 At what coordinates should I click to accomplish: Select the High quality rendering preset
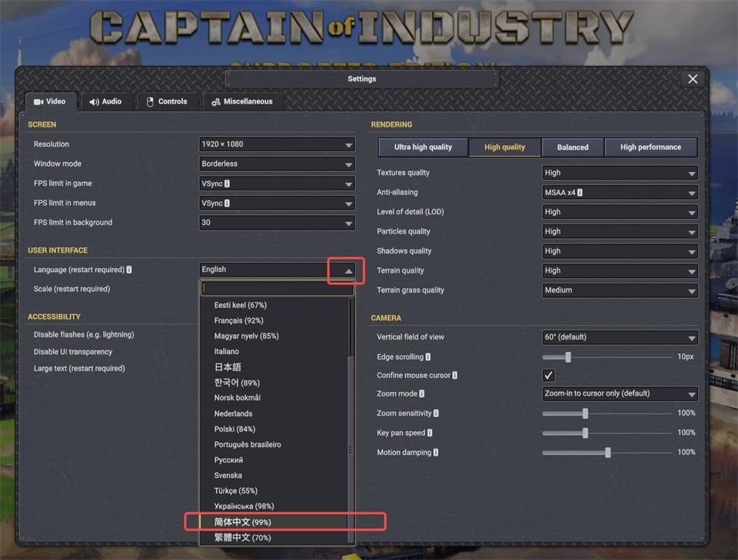504,147
